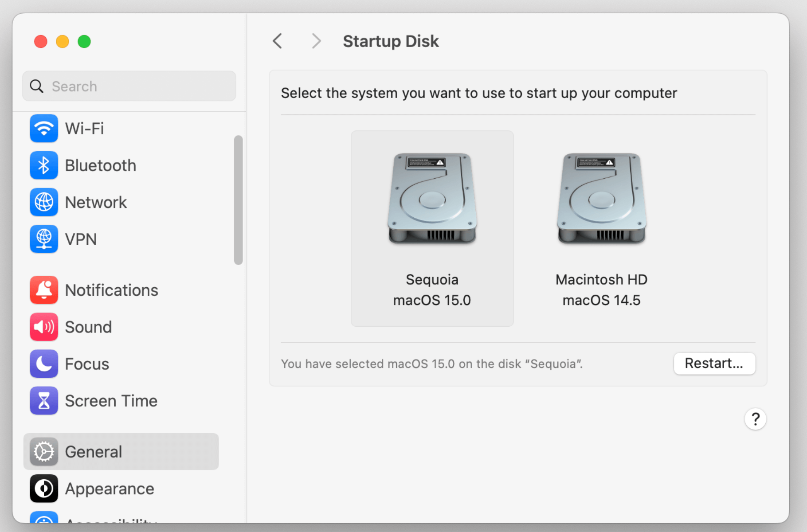This screenshot has width=807, height=532.
Task: Click the Sequoia disk drive thumbnail image
Action: (432, 198)
